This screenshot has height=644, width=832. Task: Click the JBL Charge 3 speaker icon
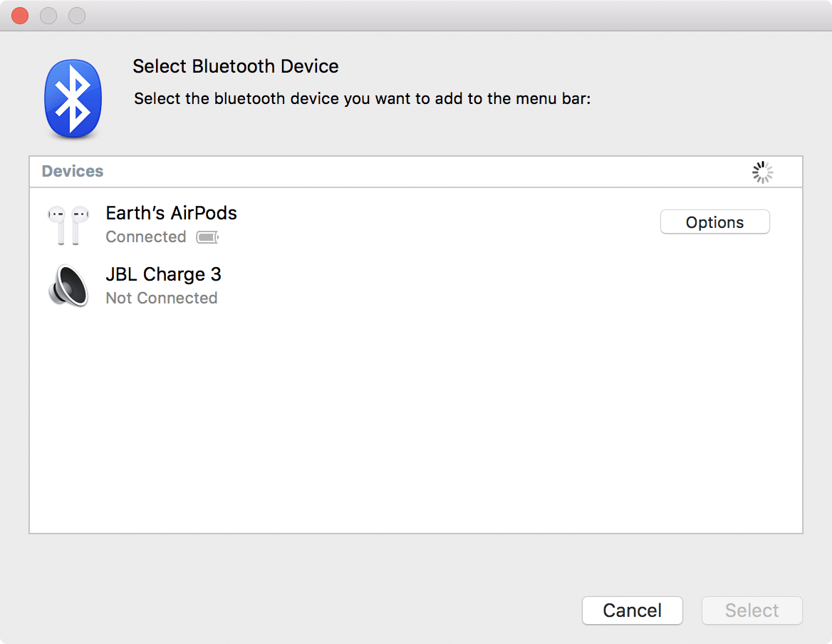68,286
